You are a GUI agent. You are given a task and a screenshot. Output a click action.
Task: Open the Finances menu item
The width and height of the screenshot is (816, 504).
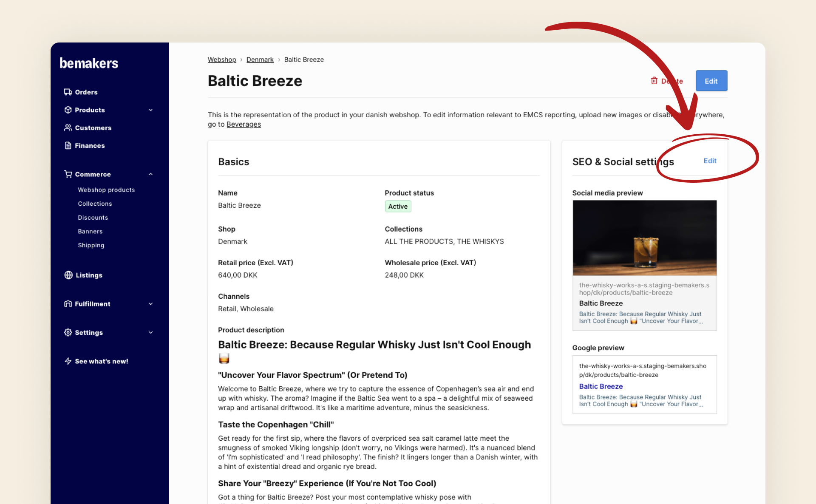click(x=90, y=145)
